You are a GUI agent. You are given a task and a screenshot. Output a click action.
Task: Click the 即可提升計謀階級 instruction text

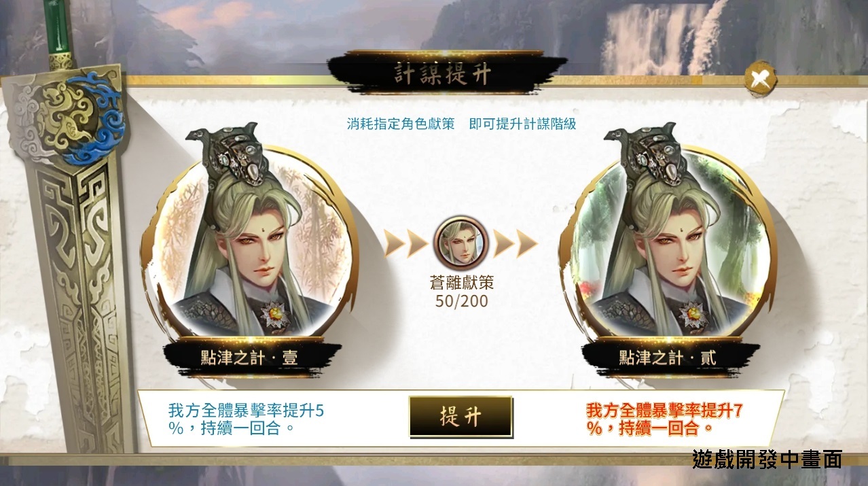(522, 124)
